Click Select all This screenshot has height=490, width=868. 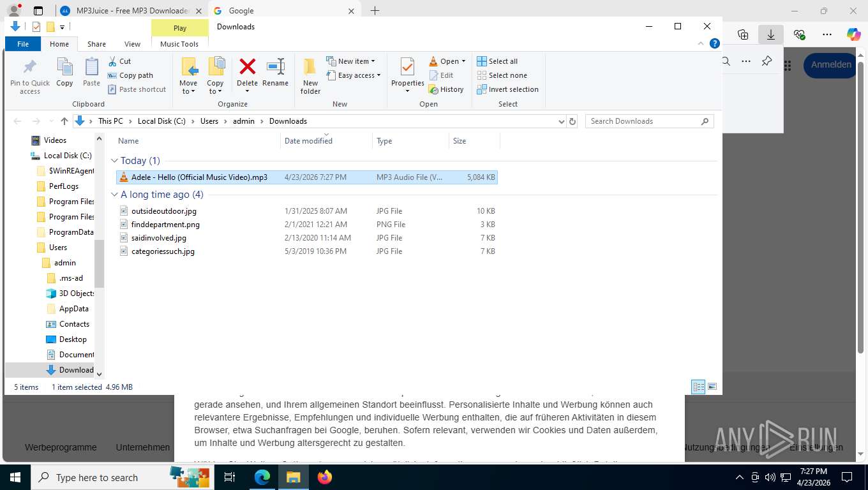(497, 61)
